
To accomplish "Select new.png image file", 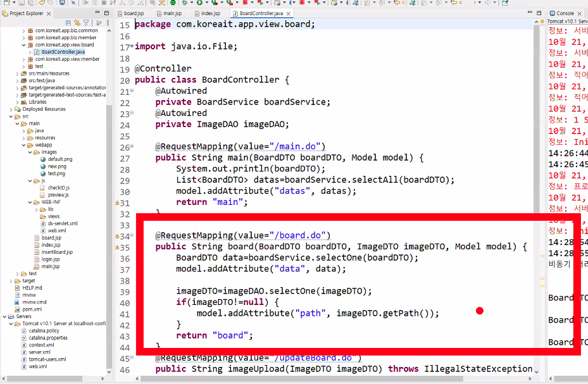I will click(53, 166).
